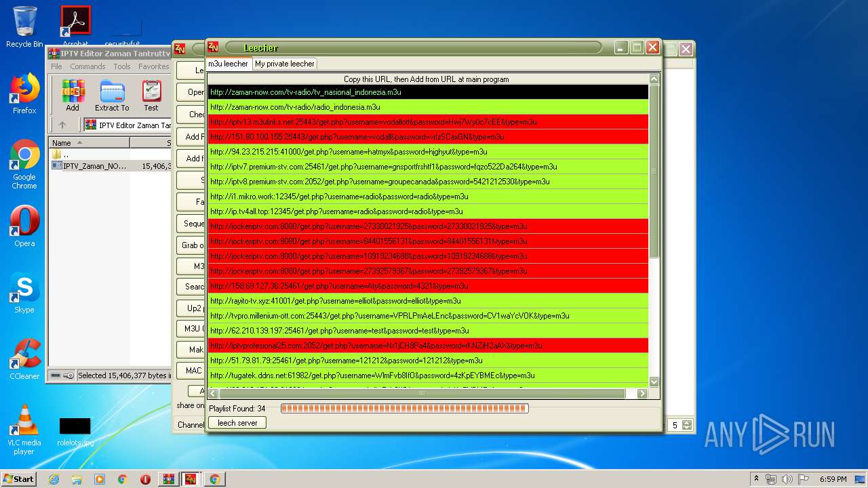Open rolelots.jpg desktop file
Image resolution: width=868 pixels, height=488 pixels.
tap(75, 432)
